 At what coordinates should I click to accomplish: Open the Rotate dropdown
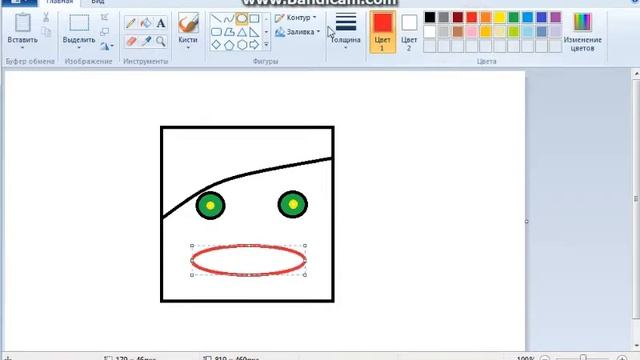[107, 46]
